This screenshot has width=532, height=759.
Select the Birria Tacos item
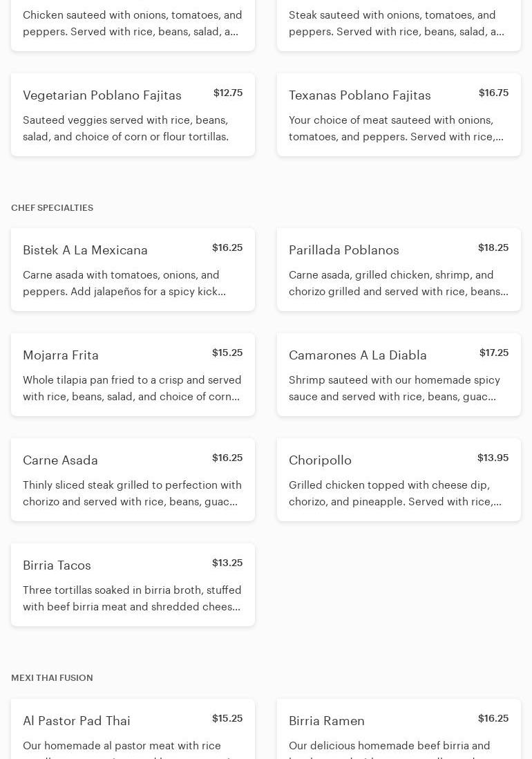tap(133, 585)
